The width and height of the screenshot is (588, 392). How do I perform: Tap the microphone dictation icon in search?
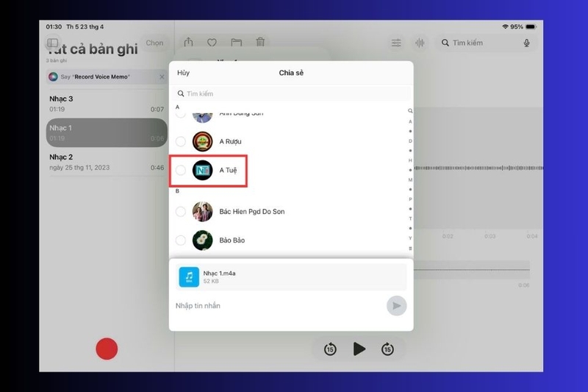pos(526,43)
